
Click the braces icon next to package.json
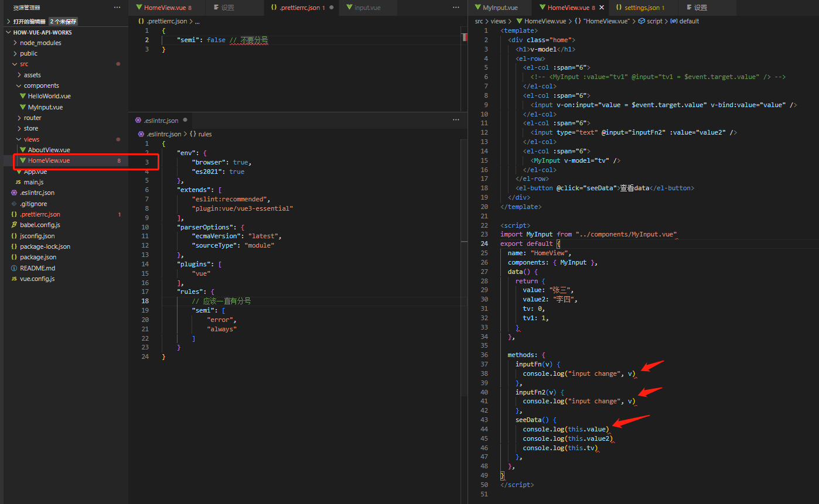(14, 257)
